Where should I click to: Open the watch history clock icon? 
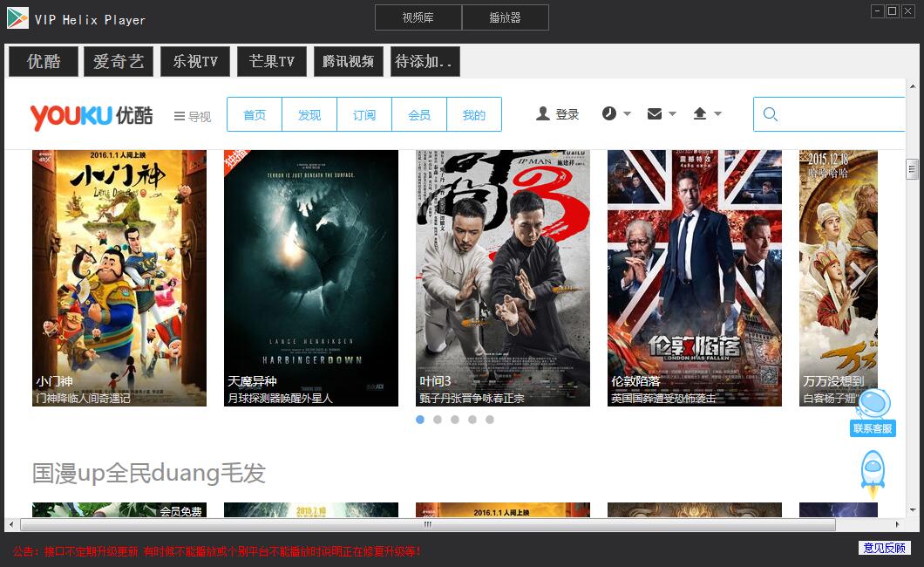609,113
